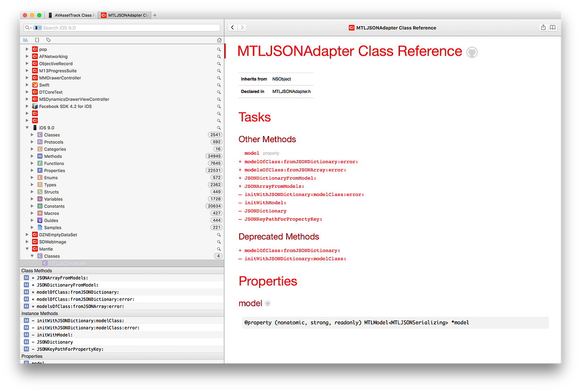Select the M13ProgressSuite docset row
Screen dimensions: 581x392
[122, 71]
